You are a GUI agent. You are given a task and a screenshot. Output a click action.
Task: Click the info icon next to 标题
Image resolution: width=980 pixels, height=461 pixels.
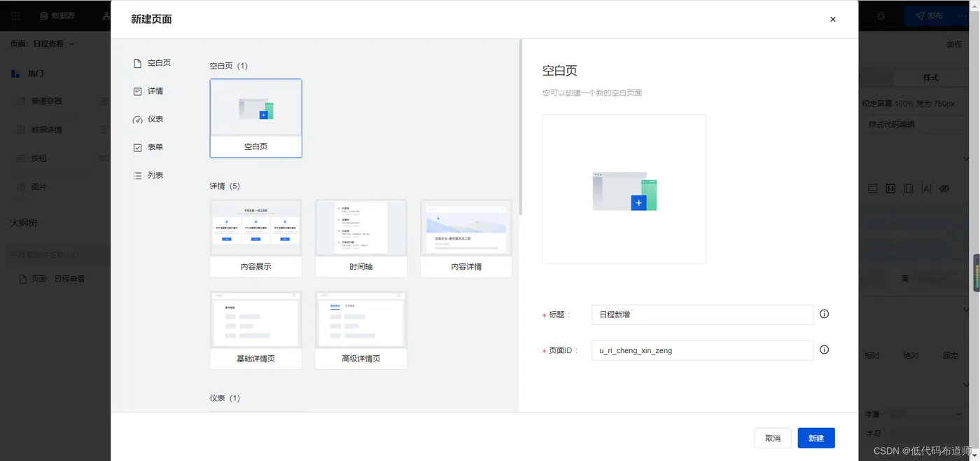(824, 314)
